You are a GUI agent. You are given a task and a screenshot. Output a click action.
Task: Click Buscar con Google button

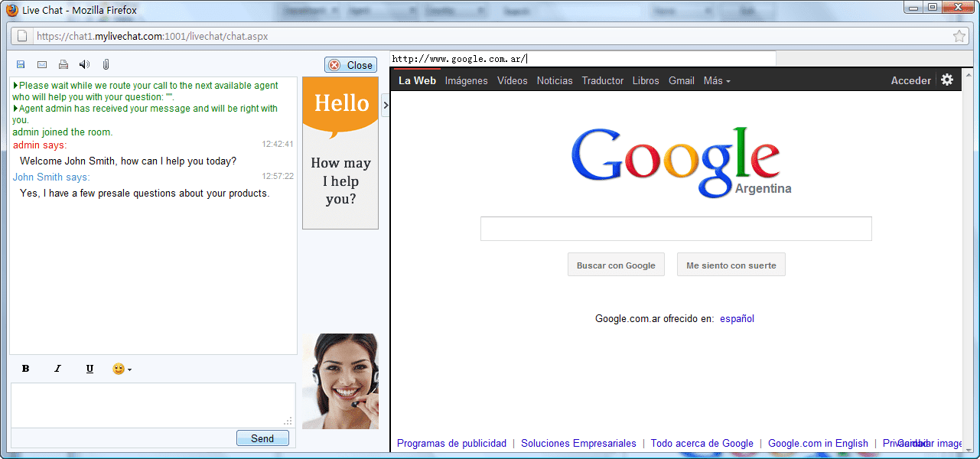pyautogui.click(x=616, y=265)
